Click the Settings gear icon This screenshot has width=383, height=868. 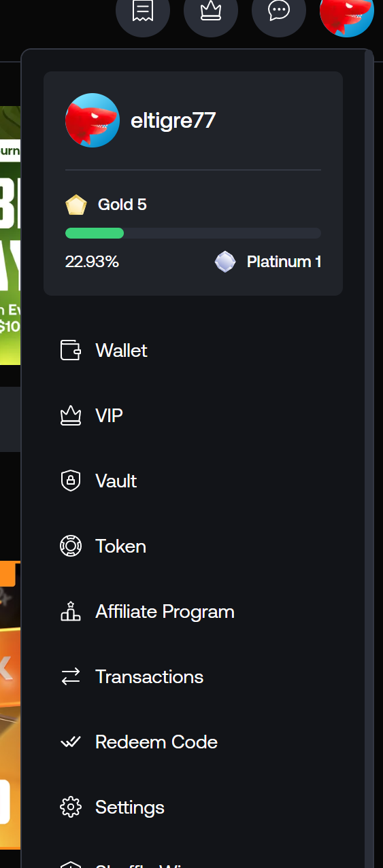click(x=71, y=807)
